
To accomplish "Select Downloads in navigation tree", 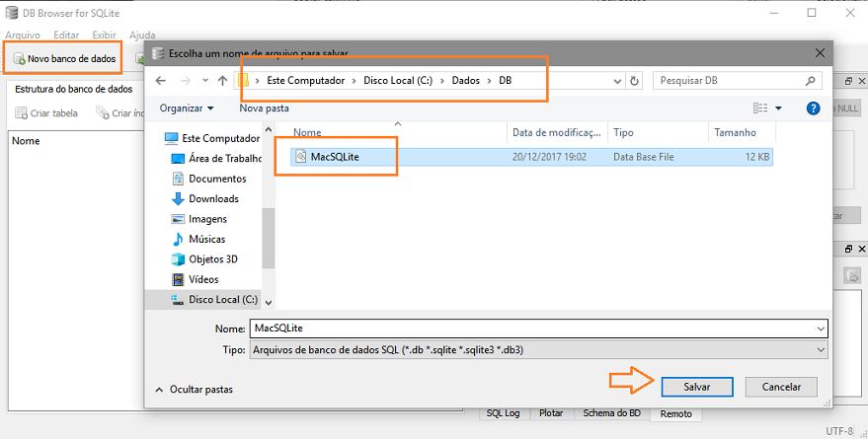I will (x=205, y=198).
